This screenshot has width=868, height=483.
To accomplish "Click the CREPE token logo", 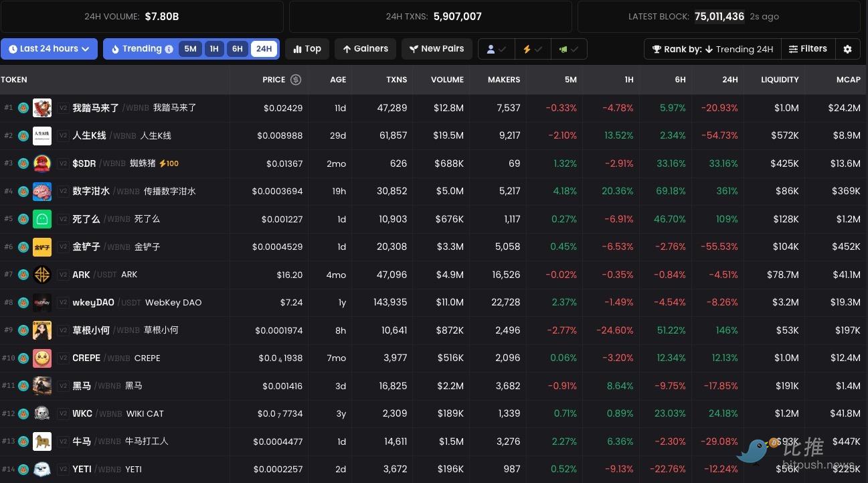I will click(42, 358).
